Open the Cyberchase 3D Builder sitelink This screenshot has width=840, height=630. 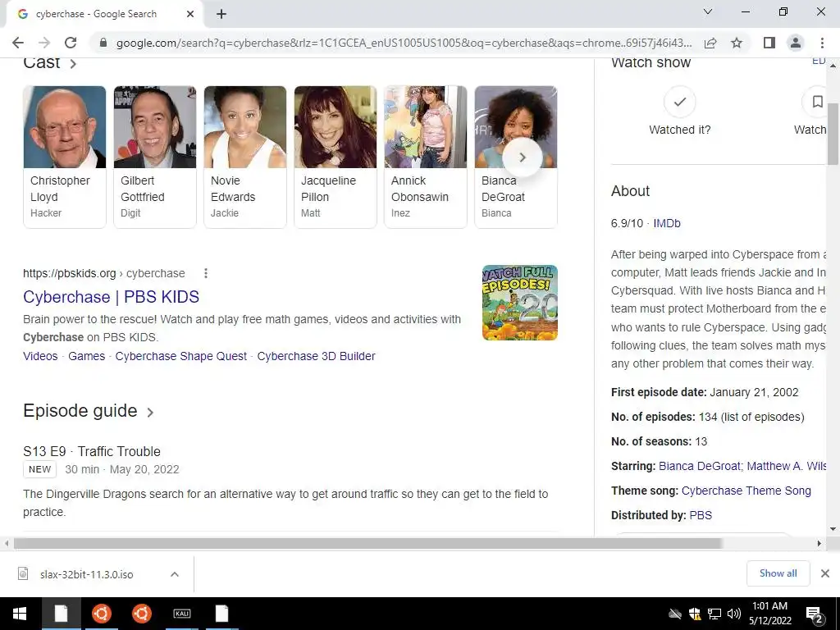316,356
